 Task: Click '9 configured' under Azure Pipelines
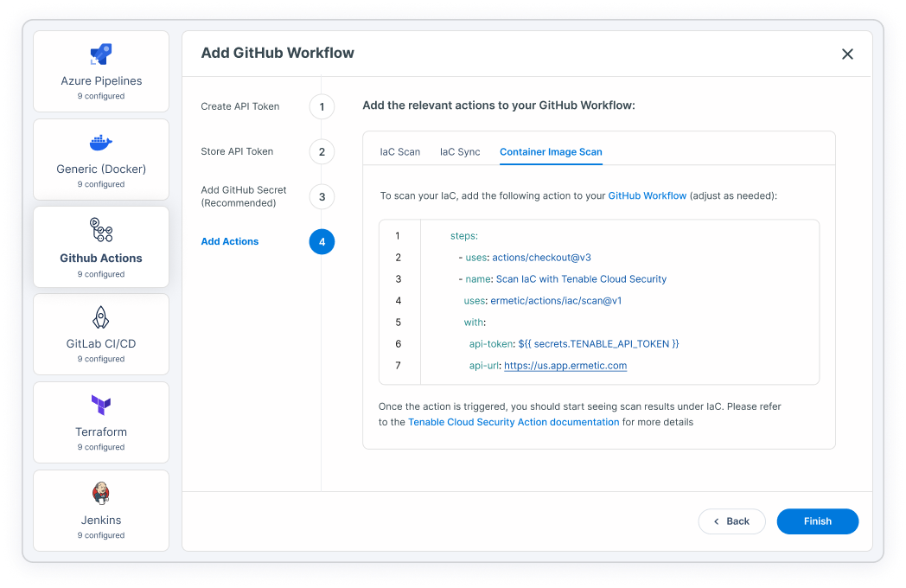(x=101, y=97)
